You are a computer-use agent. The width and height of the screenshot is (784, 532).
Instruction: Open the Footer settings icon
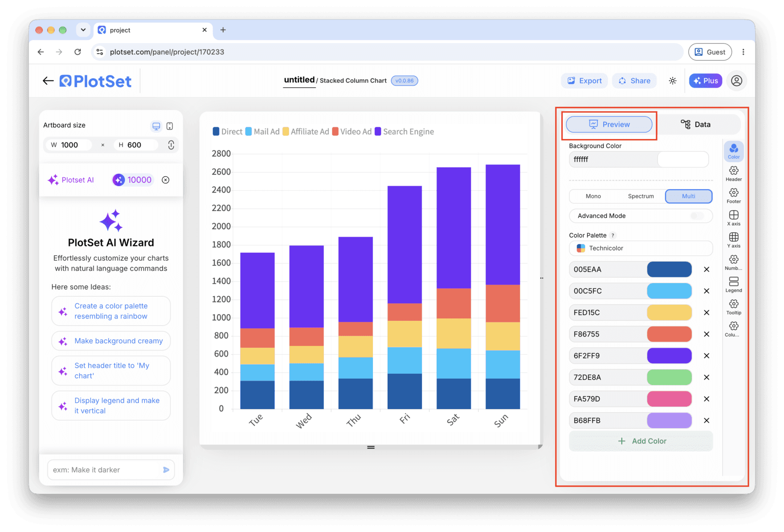pos(734,195)
